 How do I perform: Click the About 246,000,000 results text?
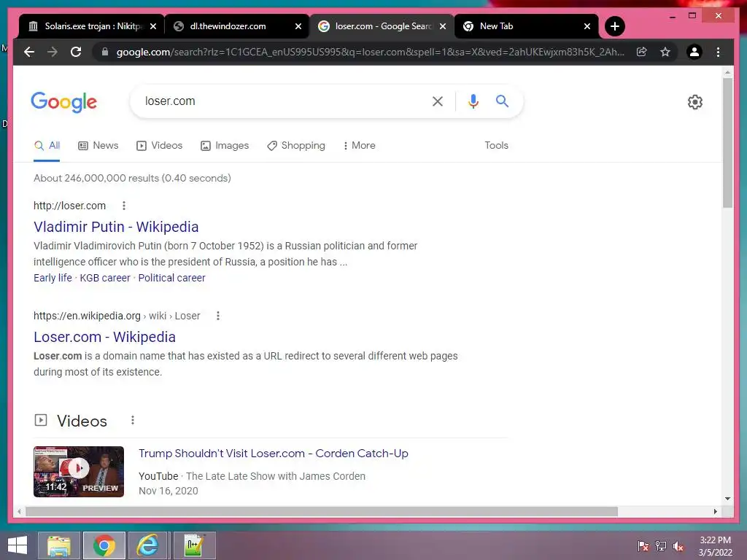coord(132,178)
